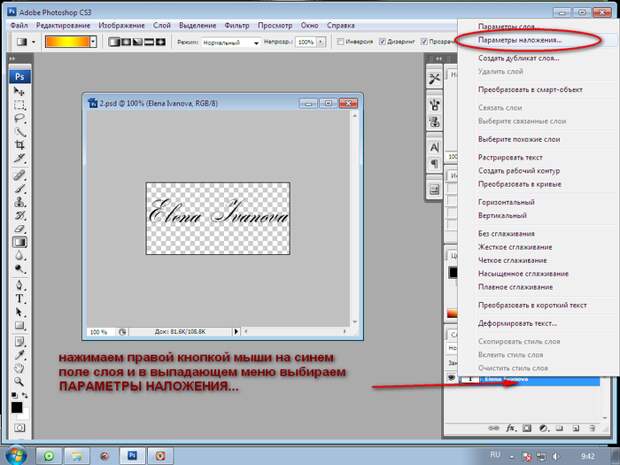Select the Rectangle shape tool
Screen dimensions: 620x465
tap(19, 326)
